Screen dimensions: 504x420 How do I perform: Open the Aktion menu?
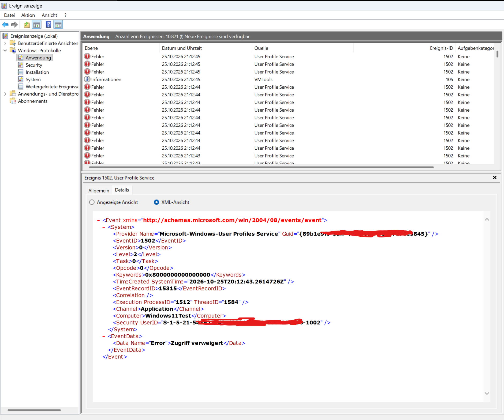(x=28, y=15)
